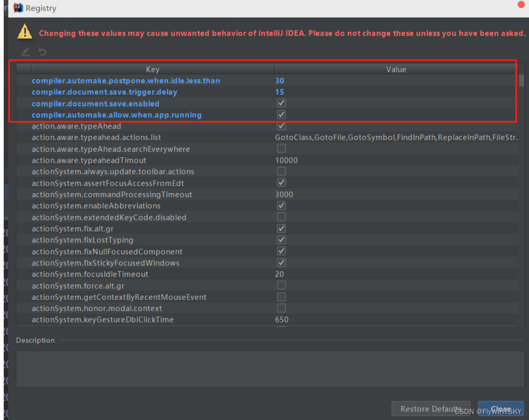Select action.aware.typeahead.actions.list key
Viewport: 529px width, 420px height.
click(96, 138)
